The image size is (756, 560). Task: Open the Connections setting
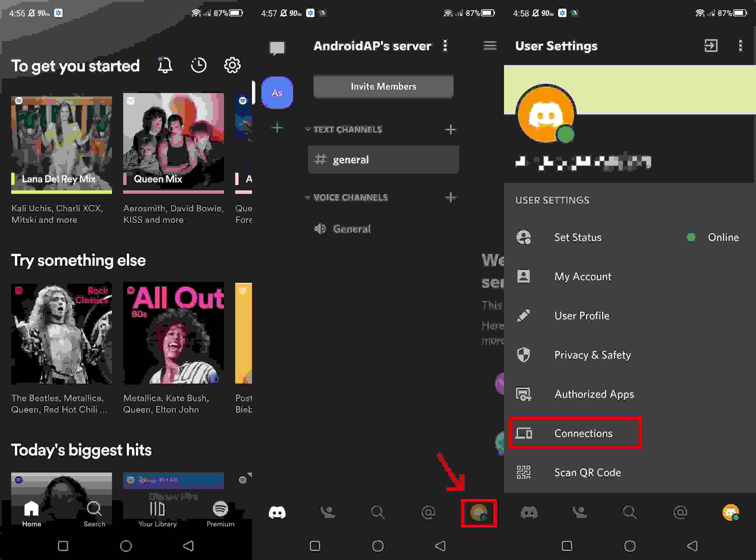click(x=630, y=433)
